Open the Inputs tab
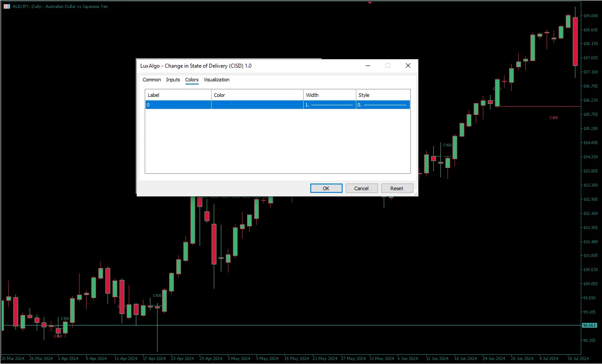Image resolution: width=602 pixels, height=364 pixels. [173, 80]
